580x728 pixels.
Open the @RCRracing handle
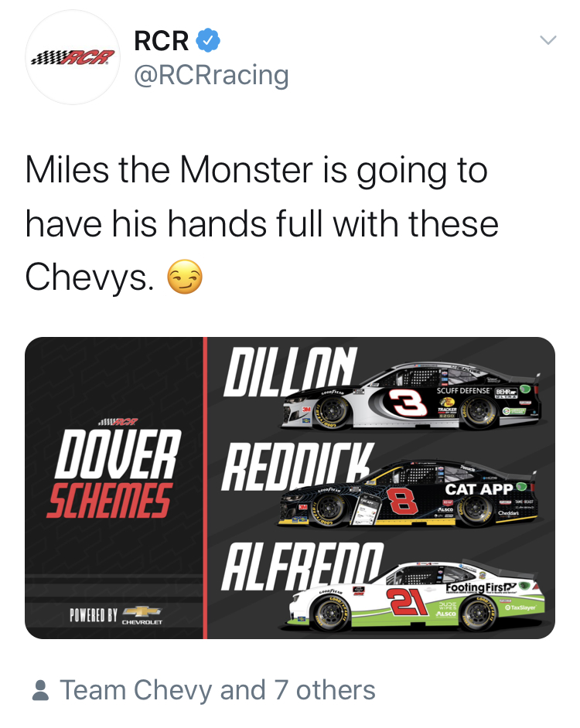click(x=211, y=75)
